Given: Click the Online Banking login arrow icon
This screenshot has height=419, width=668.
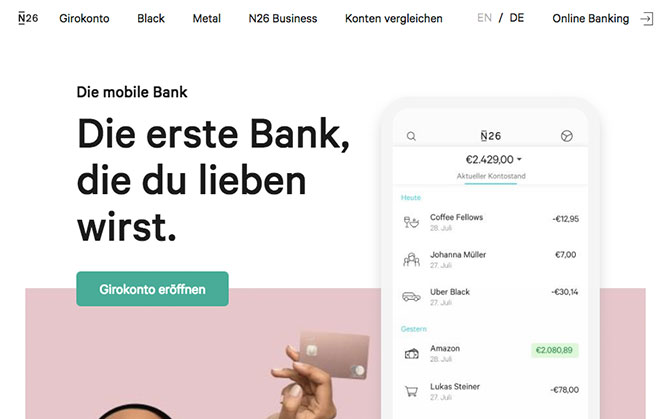Looking at the screenshot, I should tap(647, 19).
